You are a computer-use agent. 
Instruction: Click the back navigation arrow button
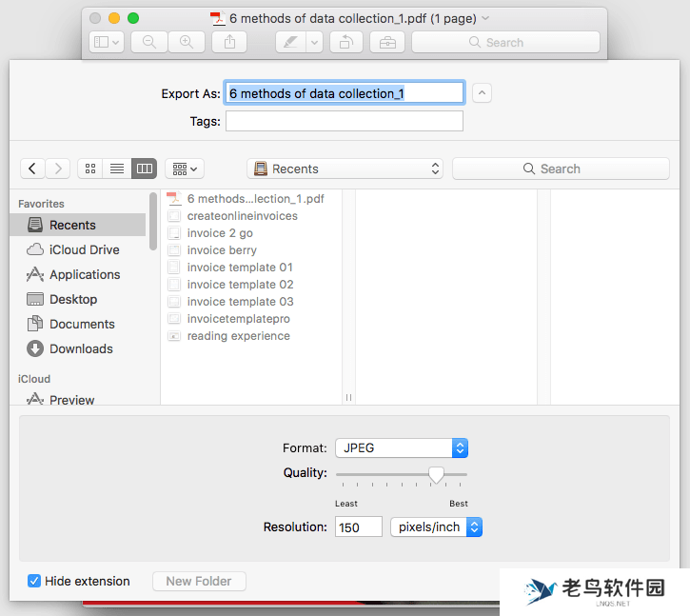(x=32, y=169)
